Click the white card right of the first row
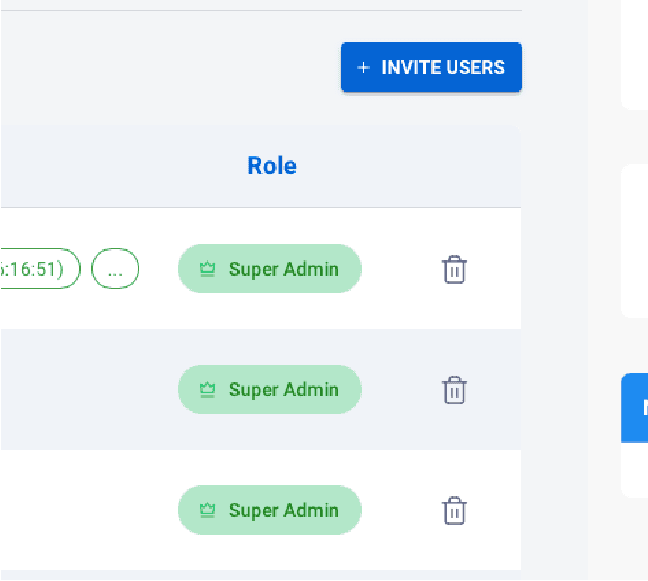The height and width of the screenshot is (581, 648). click(635, 240)
